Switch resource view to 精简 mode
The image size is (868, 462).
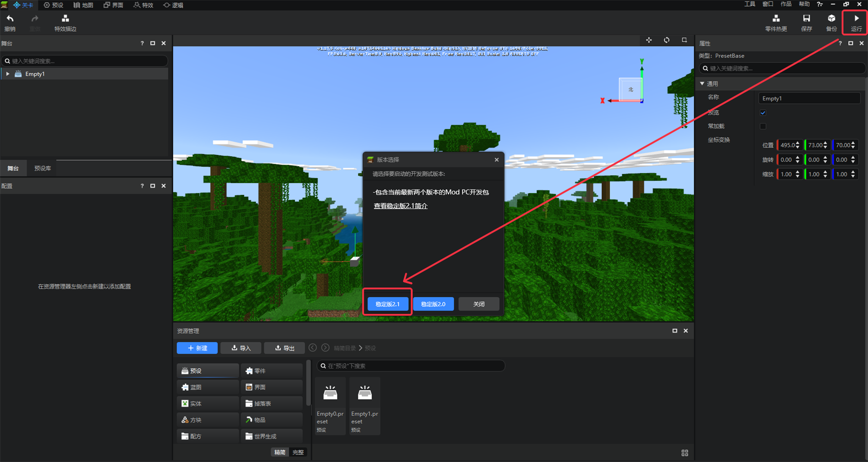[x=280, y=452]
